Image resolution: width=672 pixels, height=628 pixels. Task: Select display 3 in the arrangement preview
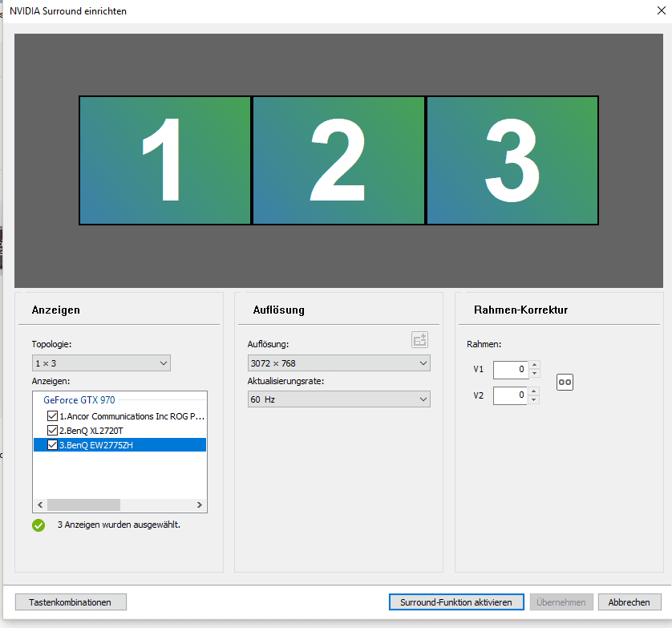[x=512, y=160]
